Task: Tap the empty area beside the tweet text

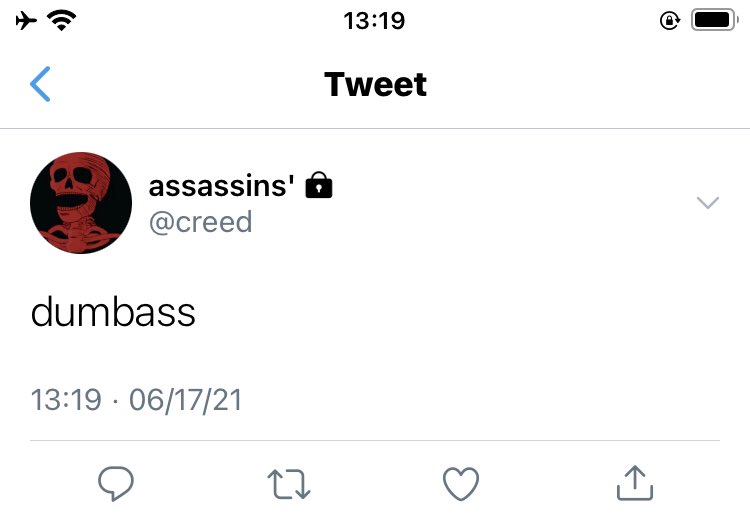Action: click(454, 312)
